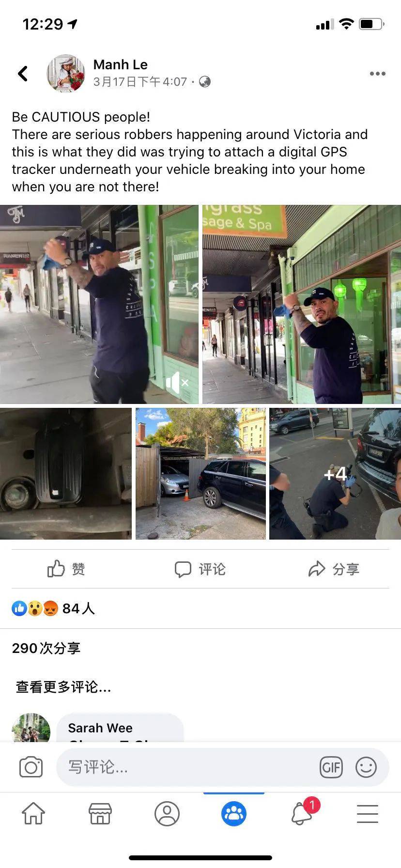Tap the 分享 share button

coord(334,569)
